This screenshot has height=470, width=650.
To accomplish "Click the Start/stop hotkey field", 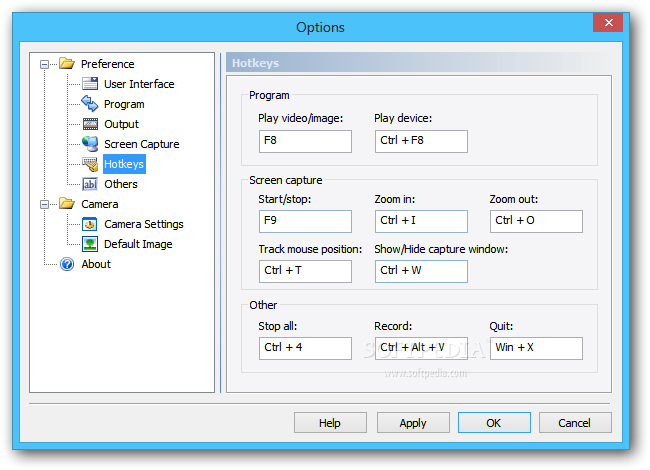I will click(x=305, y=221).
